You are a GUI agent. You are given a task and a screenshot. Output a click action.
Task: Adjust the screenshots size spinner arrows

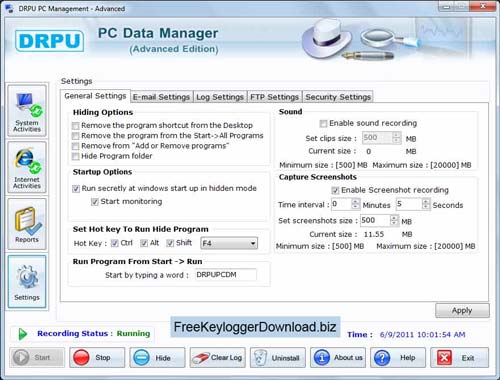pyautogui.click(x=394, y=220)
